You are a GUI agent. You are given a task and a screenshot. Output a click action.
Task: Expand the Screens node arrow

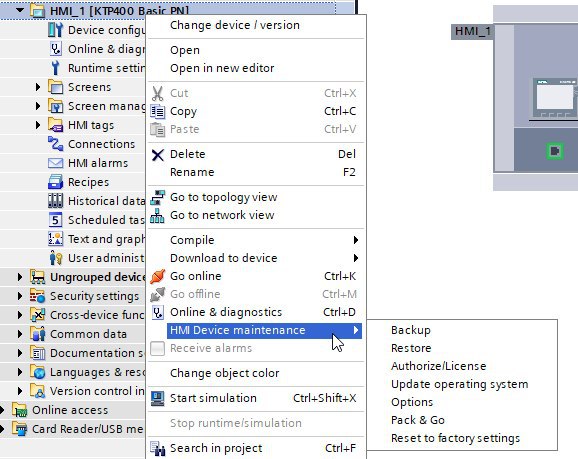(38, 87)
